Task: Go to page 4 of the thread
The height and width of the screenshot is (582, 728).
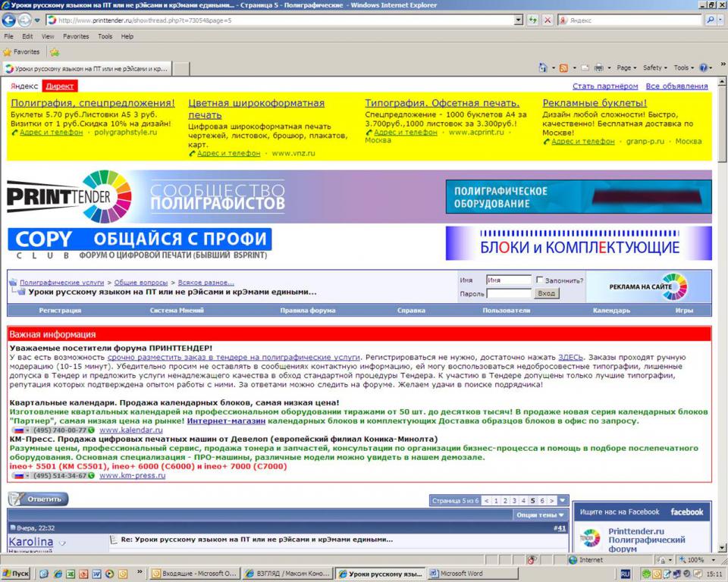Action: [524, 501]
